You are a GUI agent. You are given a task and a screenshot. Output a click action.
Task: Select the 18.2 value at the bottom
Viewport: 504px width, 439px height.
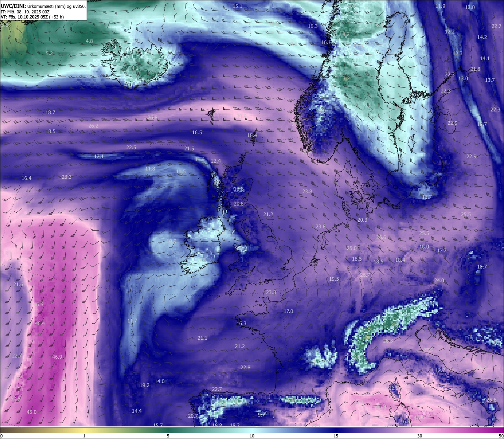pos(235,425)
